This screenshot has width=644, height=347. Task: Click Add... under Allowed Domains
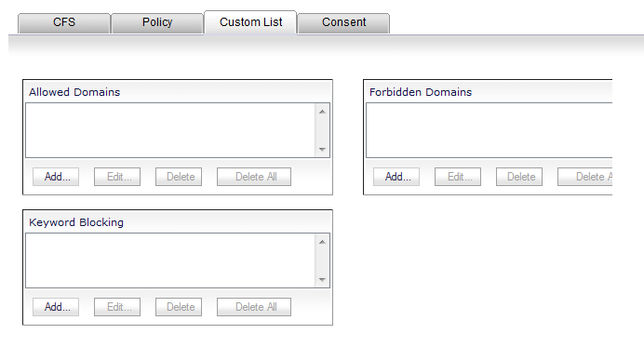(x=56, y=177)
